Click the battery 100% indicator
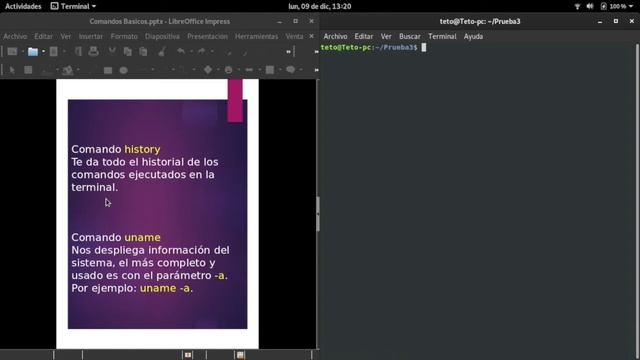The image size is (640, 360). 614,6
